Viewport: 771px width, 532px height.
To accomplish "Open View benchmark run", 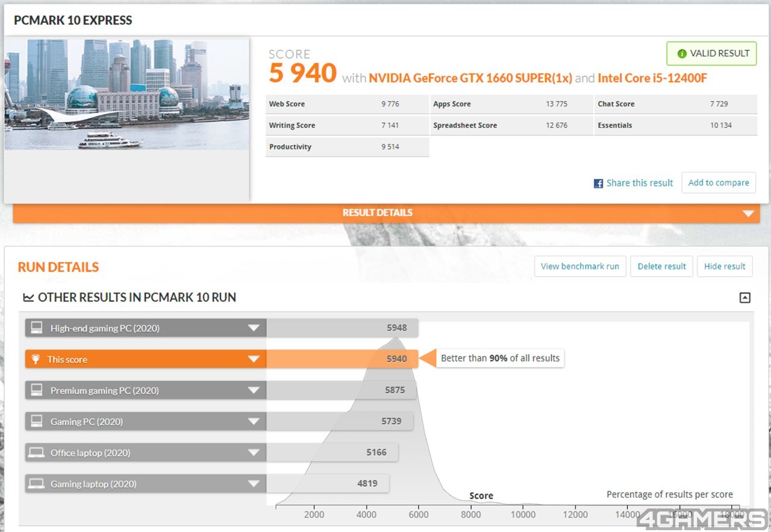I will (x=580, y=266).
